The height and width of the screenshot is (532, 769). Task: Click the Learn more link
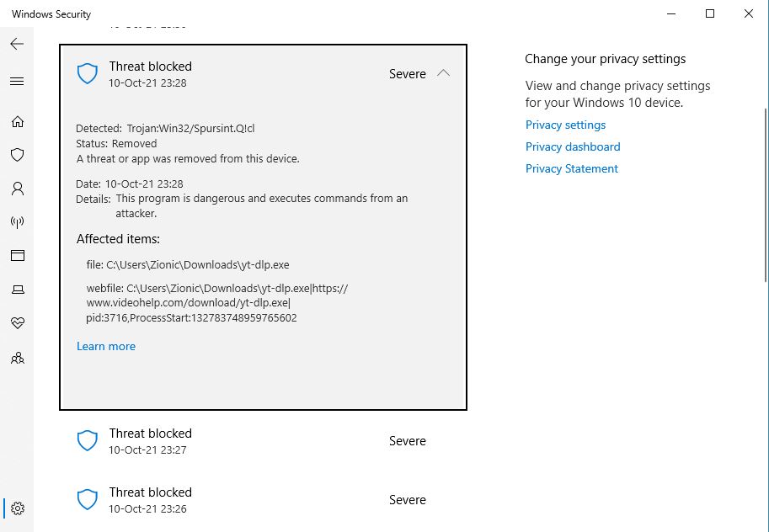click(x=106, y=346)
